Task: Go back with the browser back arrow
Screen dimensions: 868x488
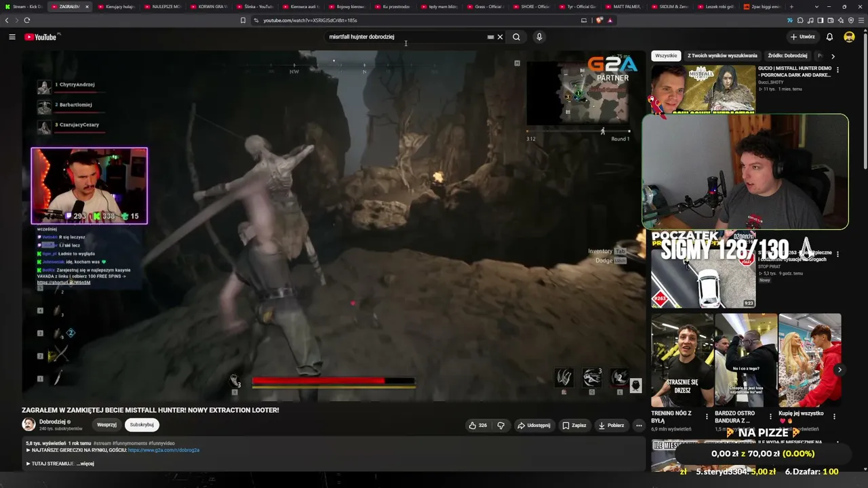Action: pos(7,20)
